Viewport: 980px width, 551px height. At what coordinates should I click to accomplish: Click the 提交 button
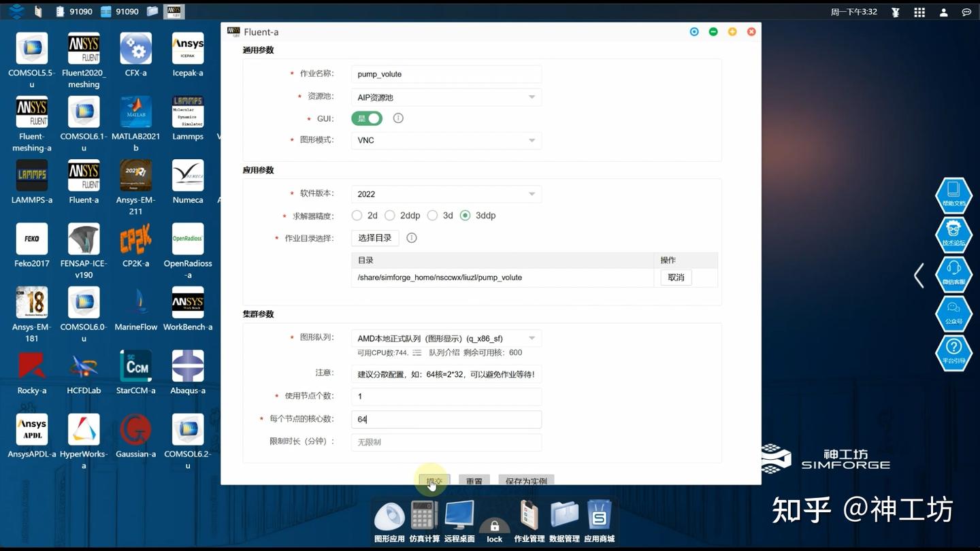[x=434, y=480]
